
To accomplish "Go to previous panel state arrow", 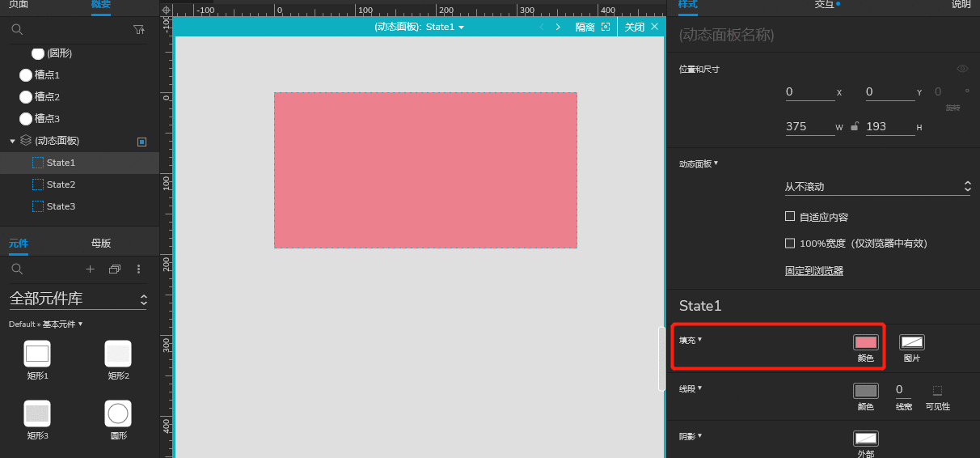I will [x=542, y=27].
